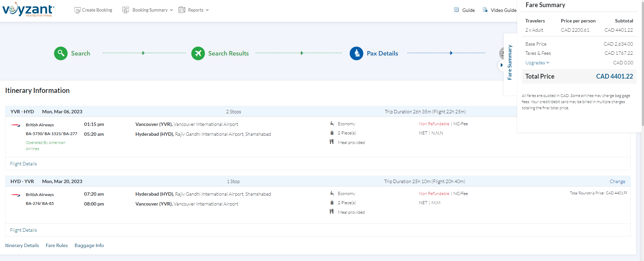
Task: Click the Video Guide icon
Action: point(485,10)
